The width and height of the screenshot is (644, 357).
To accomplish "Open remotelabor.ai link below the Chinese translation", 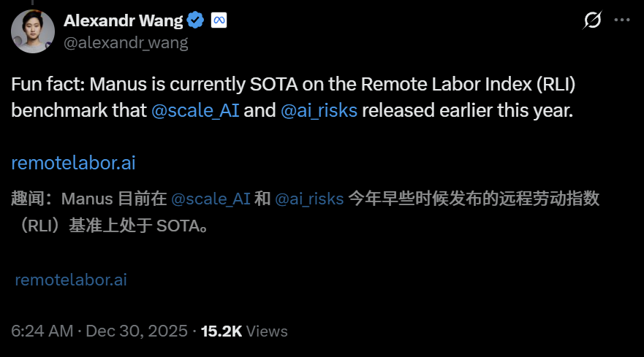I will 71,280.
